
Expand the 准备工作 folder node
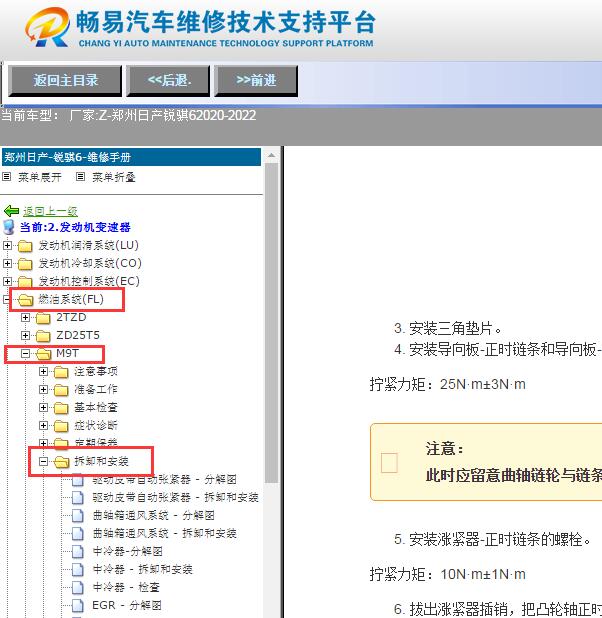pyautogui.click(x=43, y=389)
